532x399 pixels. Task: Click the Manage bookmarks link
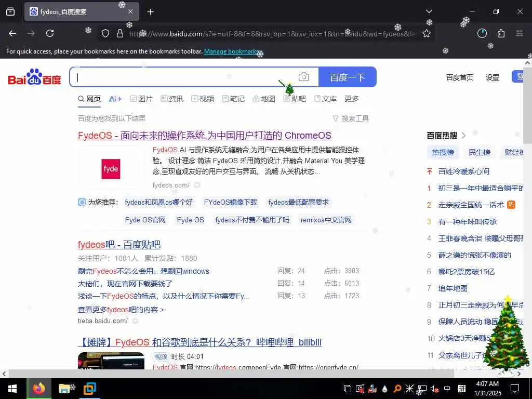231,51
